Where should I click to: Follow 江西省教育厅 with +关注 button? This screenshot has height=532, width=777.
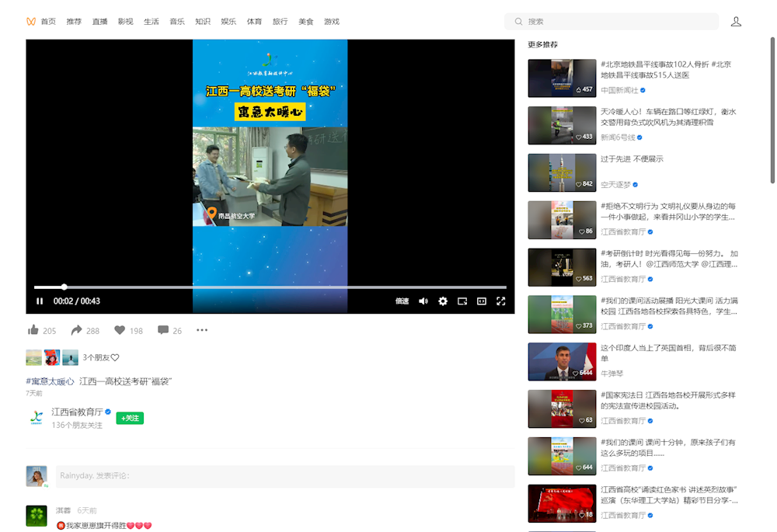[x=130, y=418]
